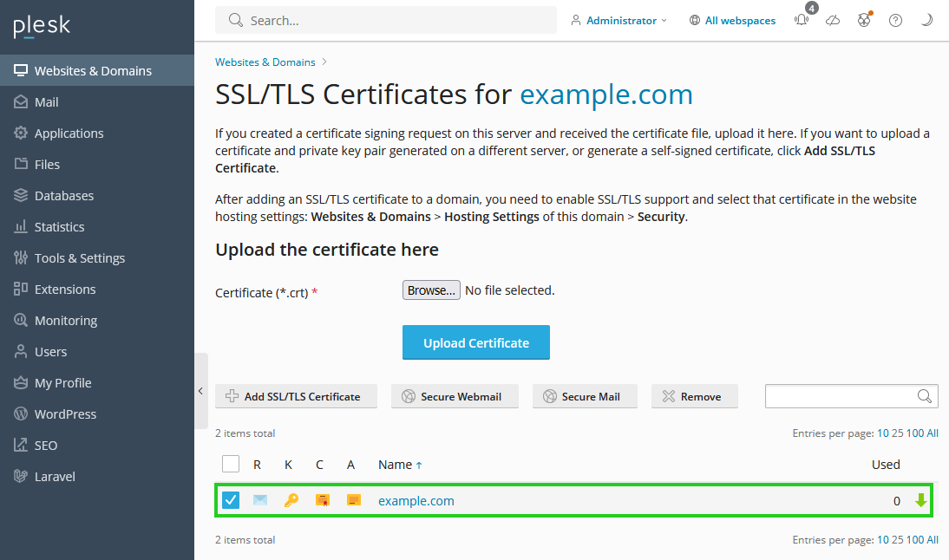Click the cloud services icon in header
This screenshot has height=560, width=949.
point(833,20)
